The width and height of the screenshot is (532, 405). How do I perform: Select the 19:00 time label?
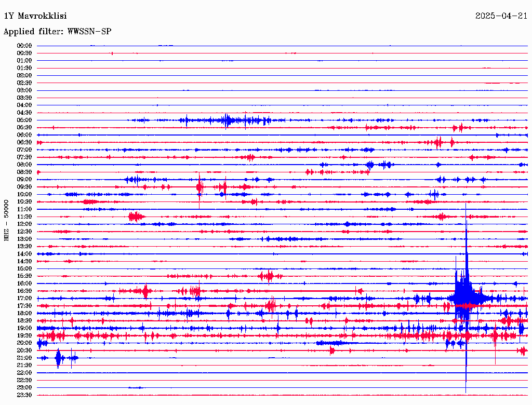(x=24, y=328)
